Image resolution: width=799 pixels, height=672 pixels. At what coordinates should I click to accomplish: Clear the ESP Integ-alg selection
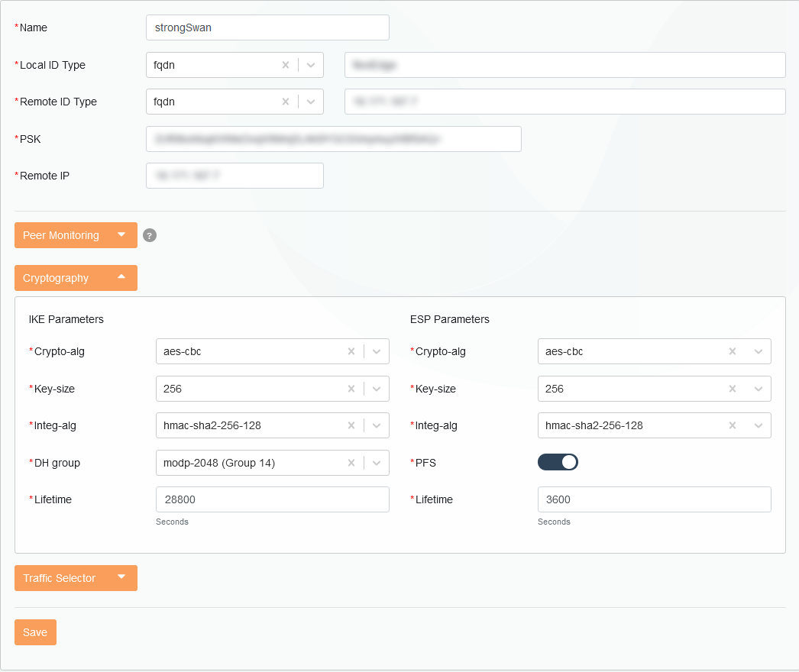(733, 425)
